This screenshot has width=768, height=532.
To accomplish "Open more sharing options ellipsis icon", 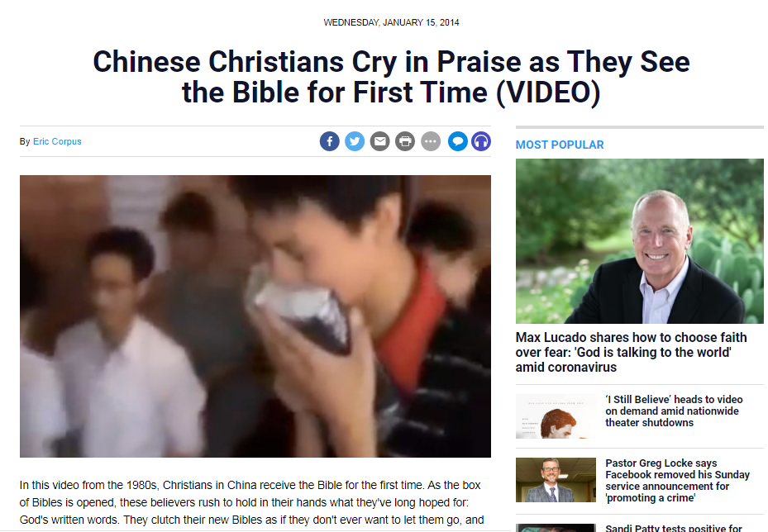I will [431, 141].
